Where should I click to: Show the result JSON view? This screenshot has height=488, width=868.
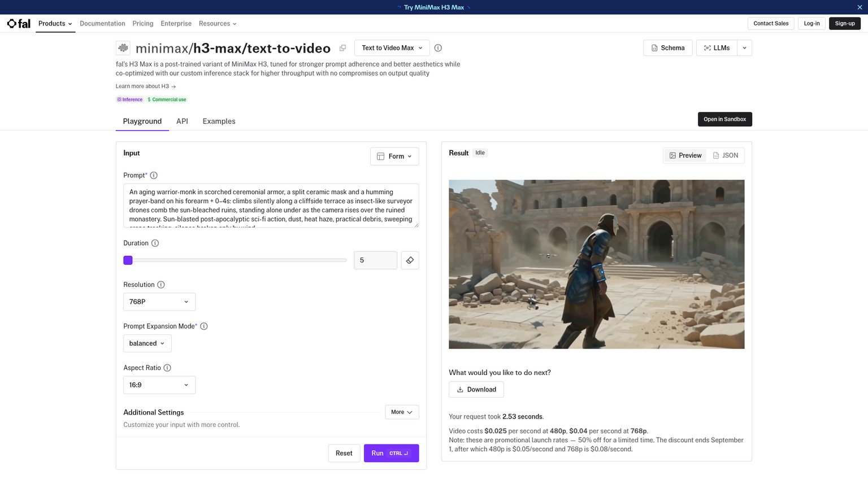(726, 156)
